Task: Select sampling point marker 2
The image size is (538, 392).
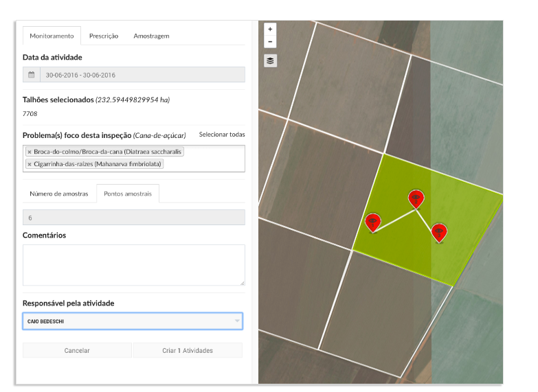Action: point(416,198)
